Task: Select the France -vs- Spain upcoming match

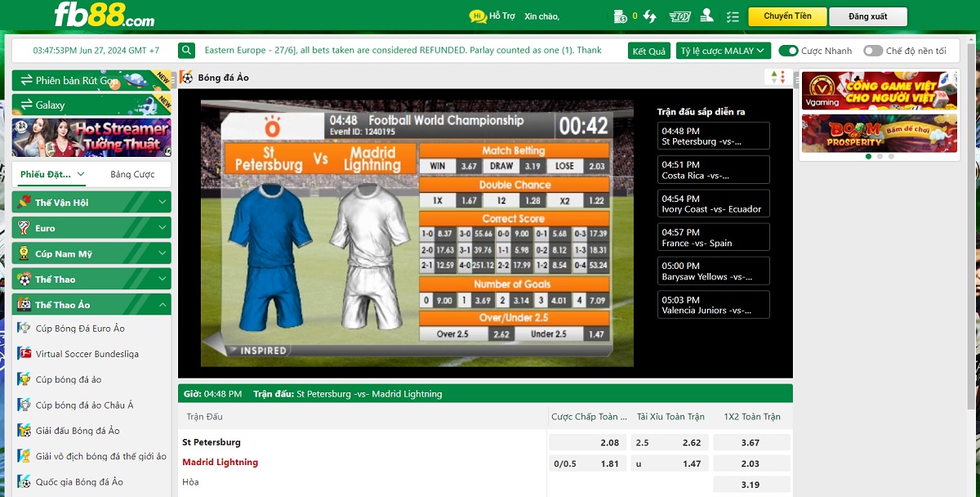Action: point(713,237)
